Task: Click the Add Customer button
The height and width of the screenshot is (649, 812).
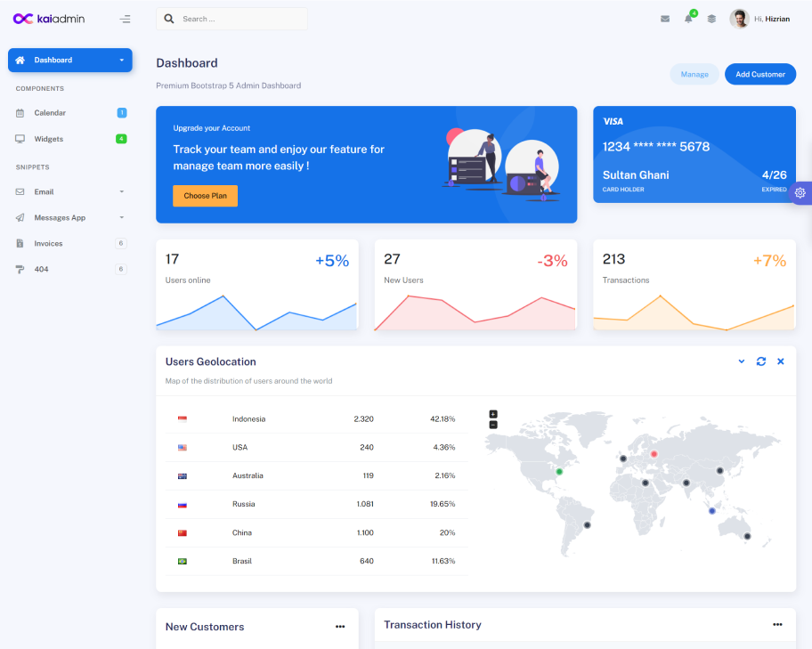Action: 759,74
